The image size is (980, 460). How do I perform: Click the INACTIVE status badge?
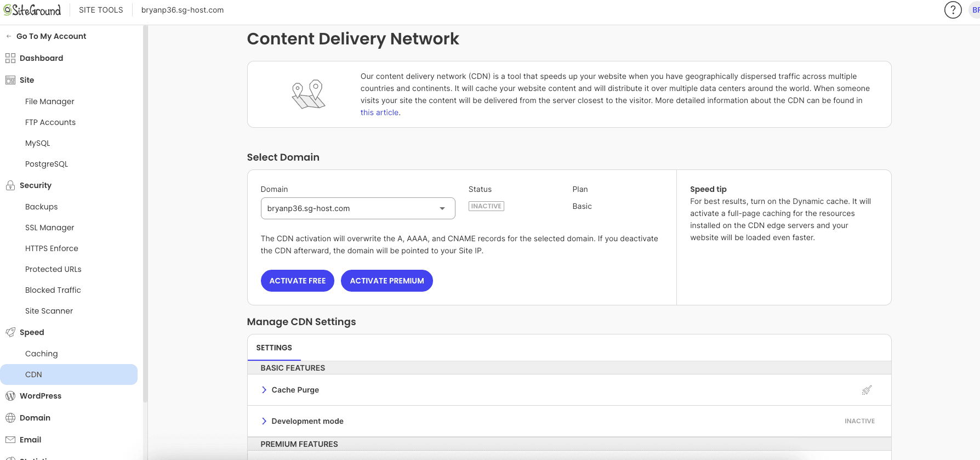(x=486, y=206)
